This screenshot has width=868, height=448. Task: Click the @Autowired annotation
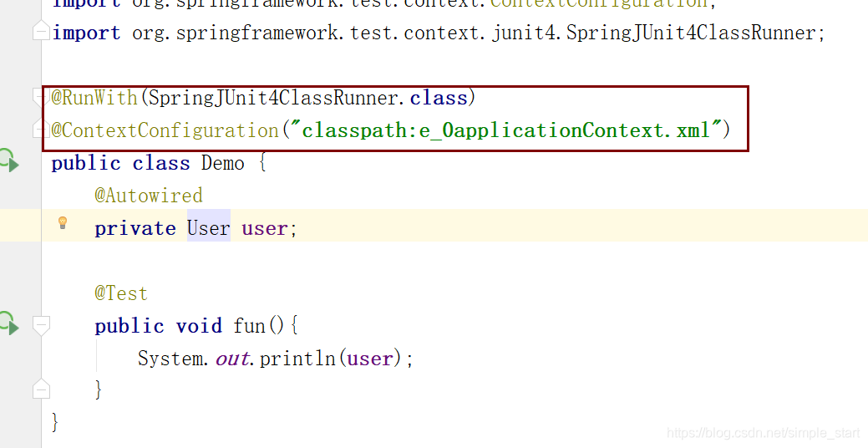tap(149, 196)
